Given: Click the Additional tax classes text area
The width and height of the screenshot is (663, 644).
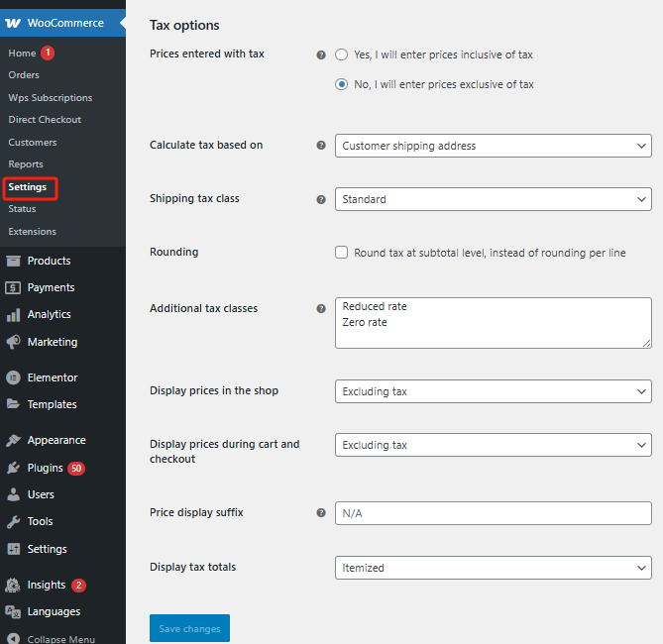Looking at the screenshot, I should [493, 323].
